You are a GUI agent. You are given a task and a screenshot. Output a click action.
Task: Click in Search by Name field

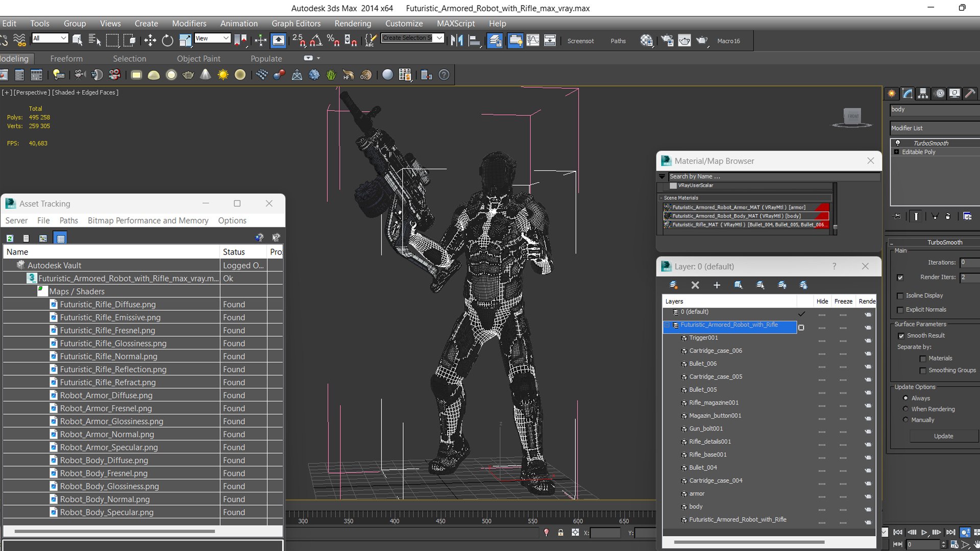click(774, 177)
